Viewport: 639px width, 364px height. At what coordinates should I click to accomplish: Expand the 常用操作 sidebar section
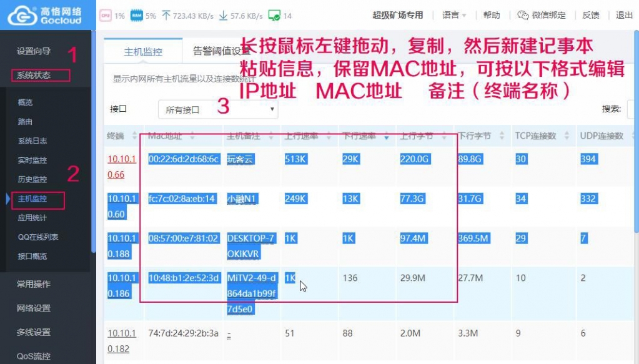tap(34, 284)
